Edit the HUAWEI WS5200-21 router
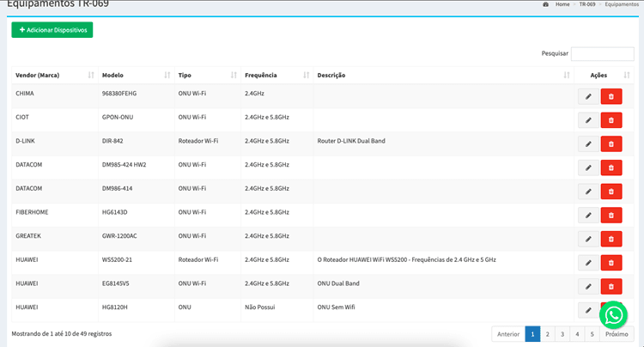Screen dimensions: 644x347 tap(588, 263)
